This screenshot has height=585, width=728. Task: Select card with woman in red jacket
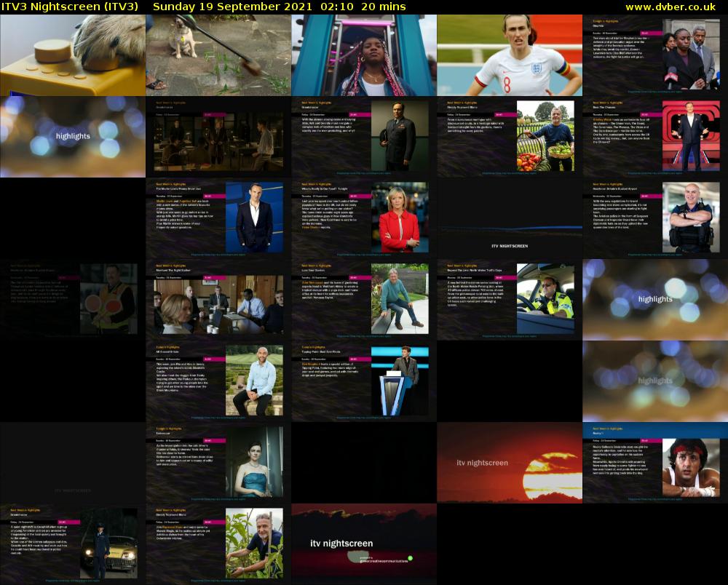click(364, 218)
